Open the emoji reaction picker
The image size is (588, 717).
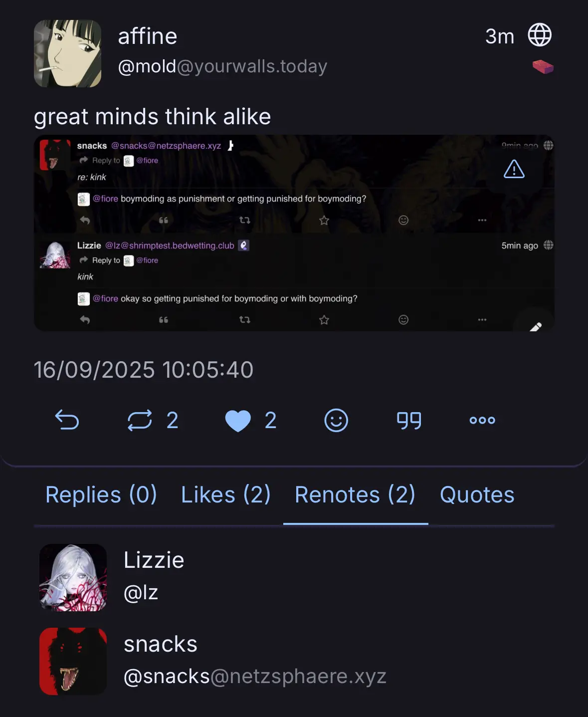click(x=336, y=420)
